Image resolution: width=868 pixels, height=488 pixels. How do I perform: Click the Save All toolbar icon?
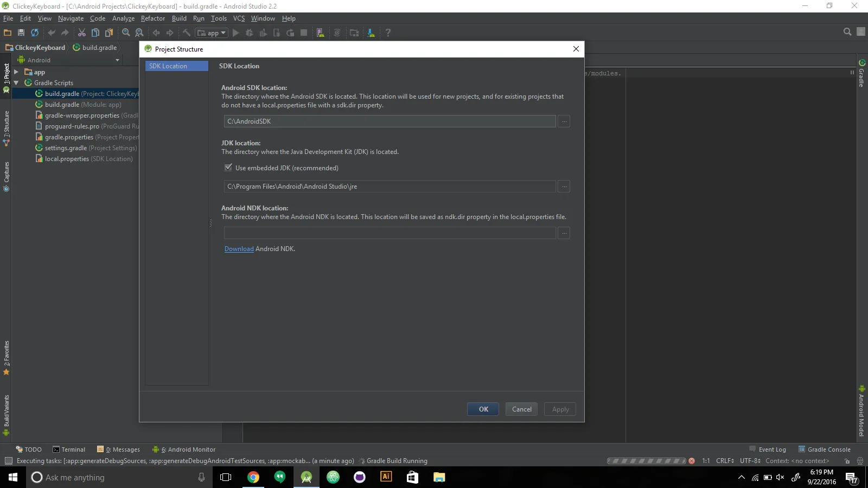point(21,33)
